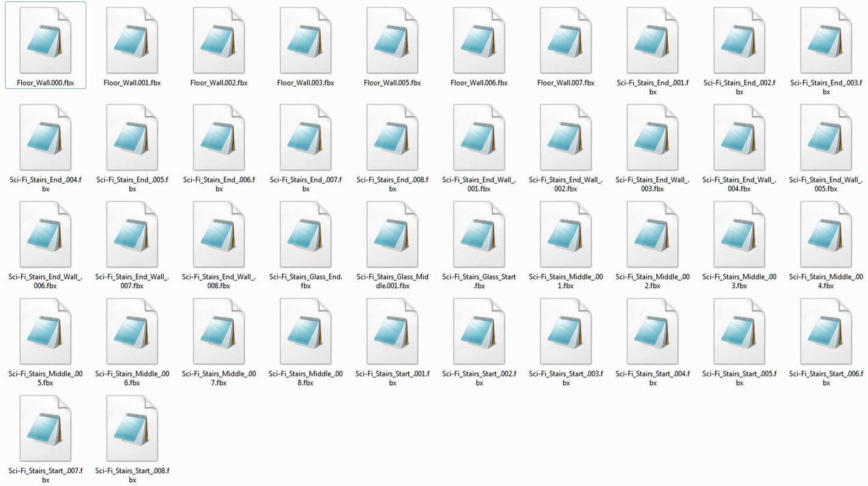Click the filename label "Sci-Fi_Stairs_Glass_End.fbx"
This screenshot has width=868, height=486.
(x=306, y=281)
